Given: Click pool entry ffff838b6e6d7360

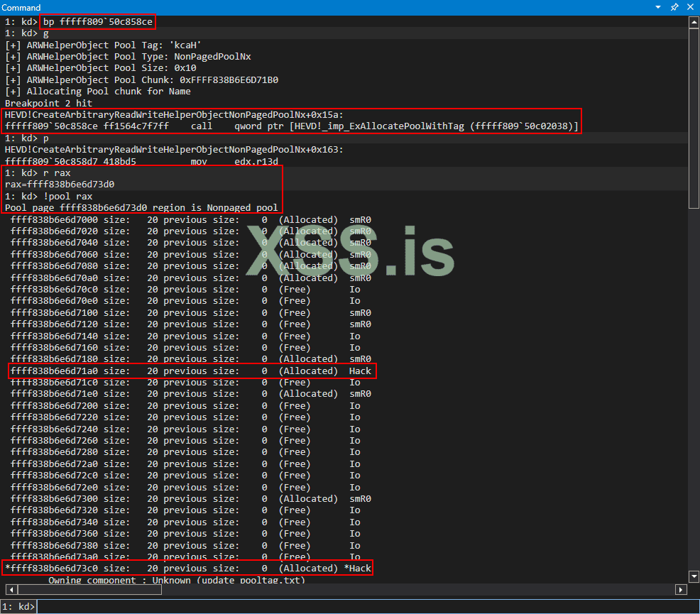Looking at the screenshot, I should (x=185, y=534).
